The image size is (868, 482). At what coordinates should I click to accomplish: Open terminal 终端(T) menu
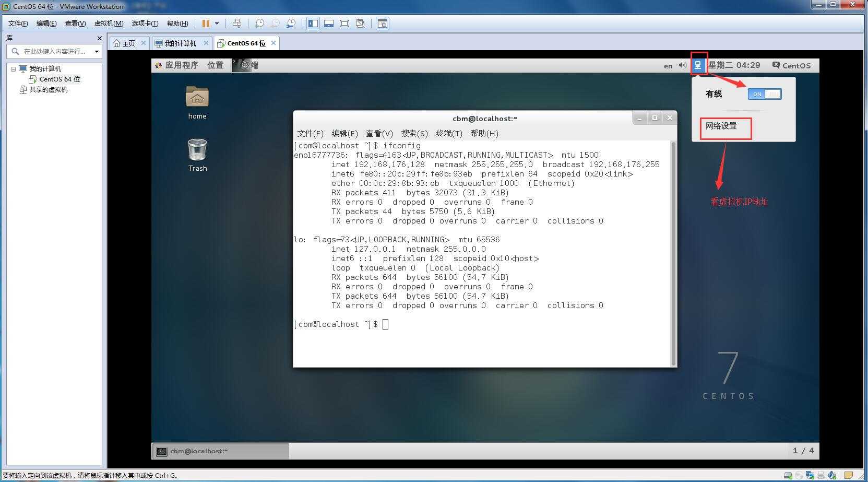pyautogui.click(x=449, y=134)
